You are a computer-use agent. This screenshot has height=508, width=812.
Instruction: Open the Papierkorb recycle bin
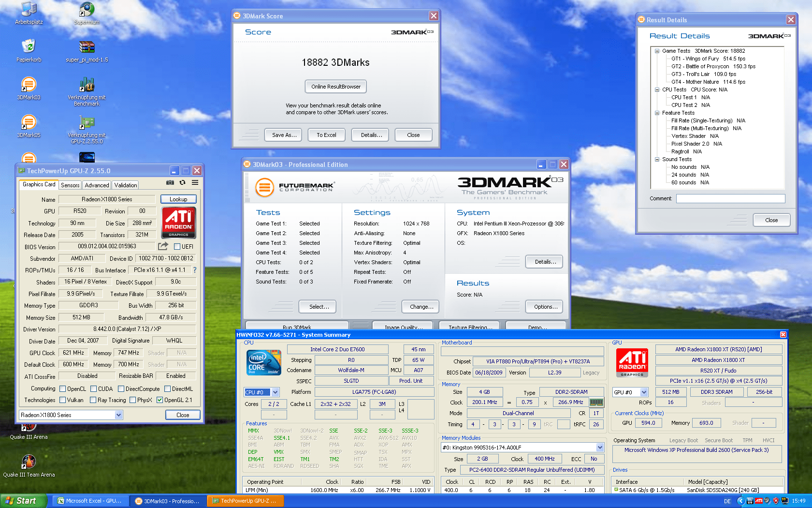click(29, 51)
